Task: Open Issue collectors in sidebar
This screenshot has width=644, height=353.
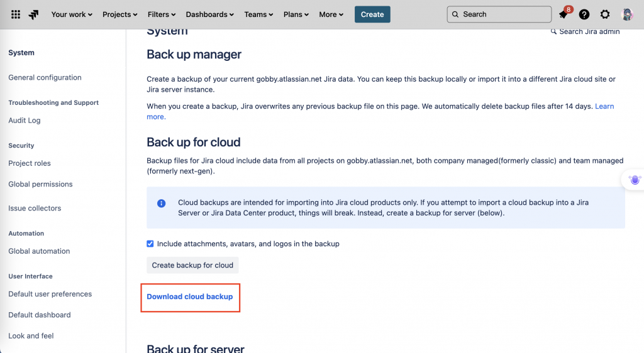Action: (35, 209)
